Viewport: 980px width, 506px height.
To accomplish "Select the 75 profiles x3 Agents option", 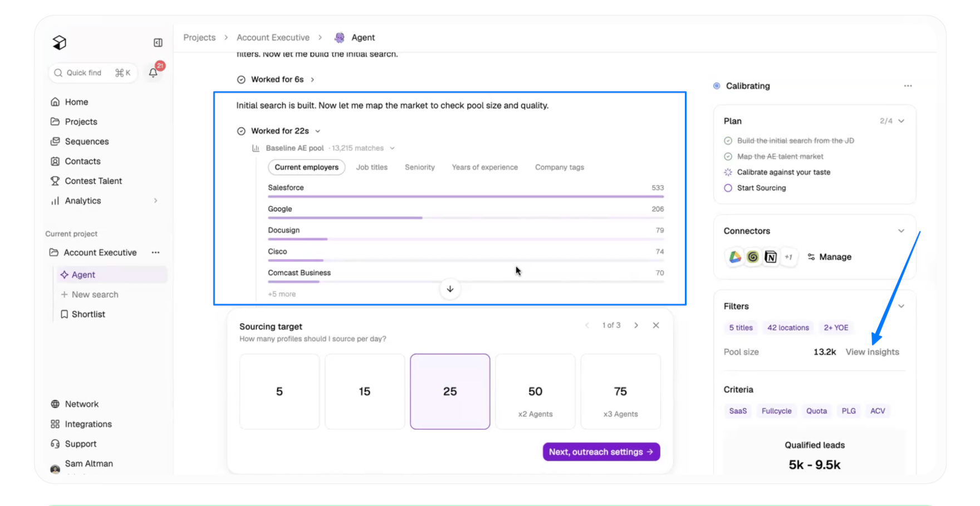I will (620, 392).
